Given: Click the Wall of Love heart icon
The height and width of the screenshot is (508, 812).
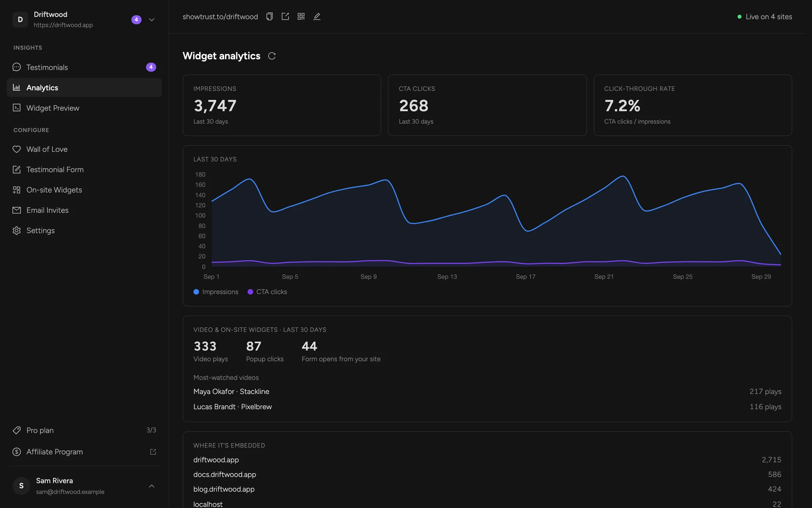Looking at the screenshot, I should tap(16, 149).
